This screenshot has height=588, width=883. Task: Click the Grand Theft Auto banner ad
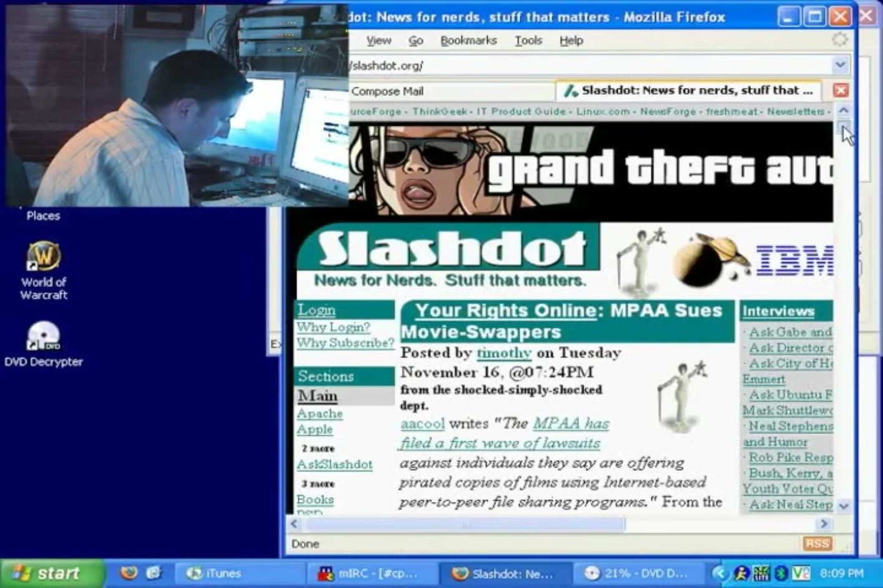click(590, 171)
